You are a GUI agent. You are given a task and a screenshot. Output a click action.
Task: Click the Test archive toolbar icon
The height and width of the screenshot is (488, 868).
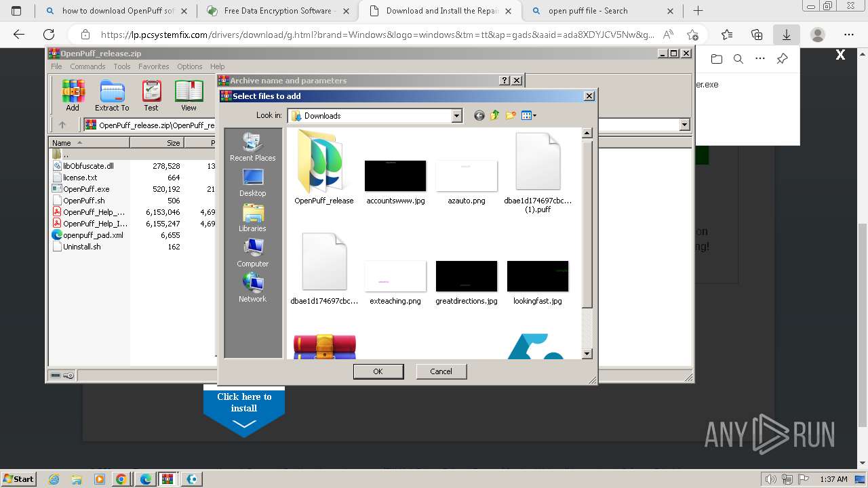tap(151, 96)
